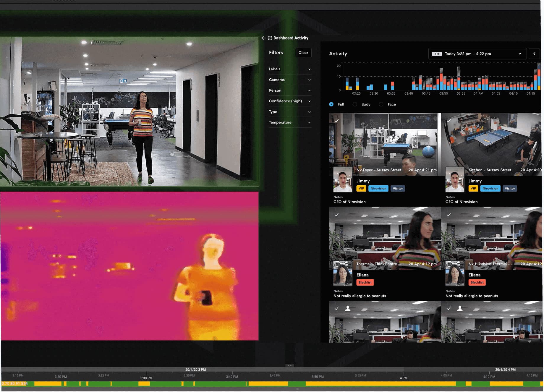Collapse the panel with the chevron above timeline
The width and height of the screenshot is (544, 392).
(x=289, y=366)
